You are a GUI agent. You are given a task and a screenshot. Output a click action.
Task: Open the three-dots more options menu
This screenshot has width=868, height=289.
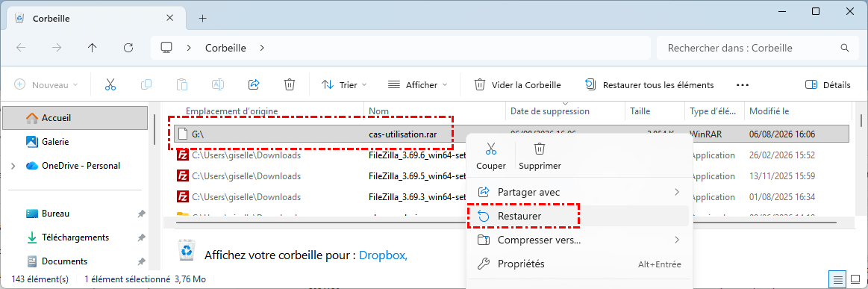point(743,85)
